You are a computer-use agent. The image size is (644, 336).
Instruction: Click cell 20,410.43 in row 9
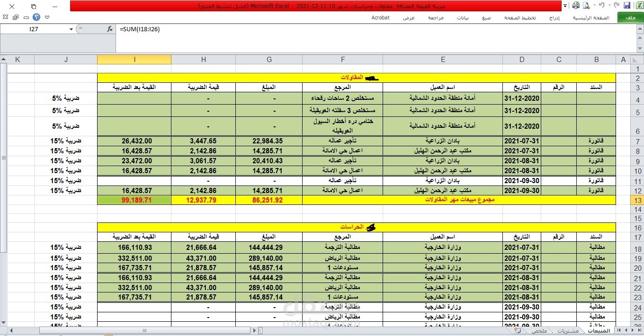tap(269, 161)
